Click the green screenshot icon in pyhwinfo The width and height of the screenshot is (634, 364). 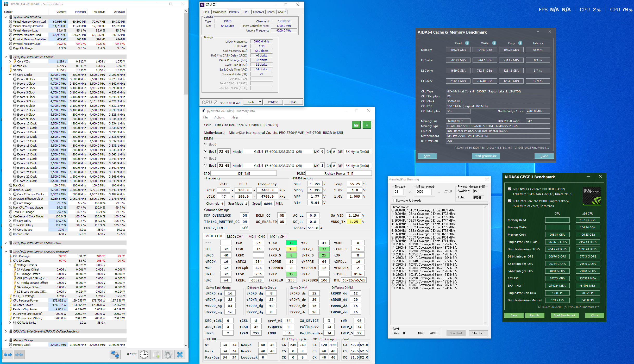coord(356,125)
